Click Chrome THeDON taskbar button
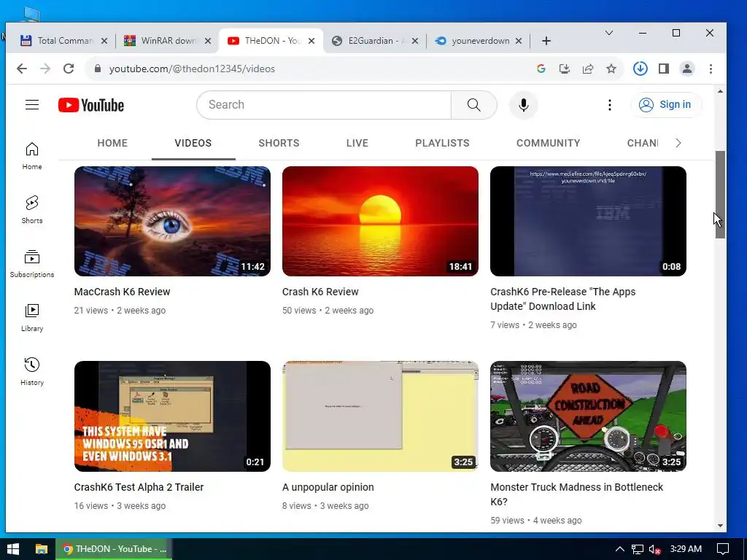747x560 pixels. 114,549
